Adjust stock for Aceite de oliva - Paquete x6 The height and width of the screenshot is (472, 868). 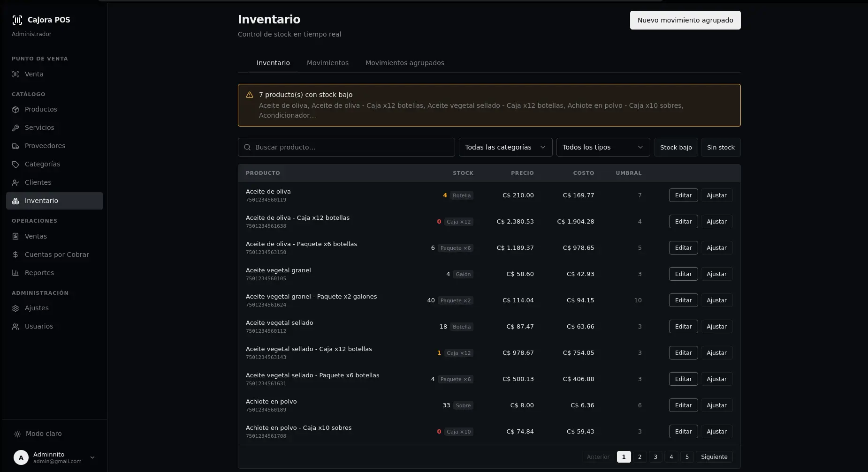coord(716,248)
